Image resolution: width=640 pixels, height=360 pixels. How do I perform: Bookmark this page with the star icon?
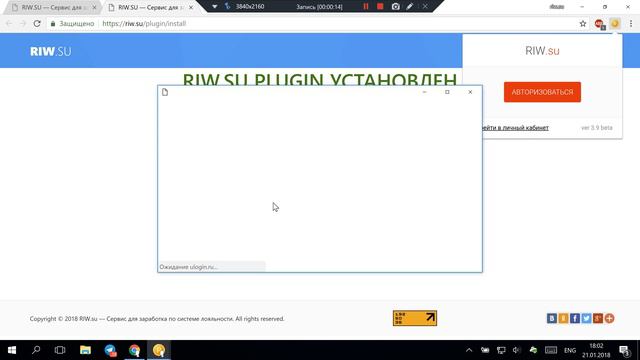tap(583, 24)
